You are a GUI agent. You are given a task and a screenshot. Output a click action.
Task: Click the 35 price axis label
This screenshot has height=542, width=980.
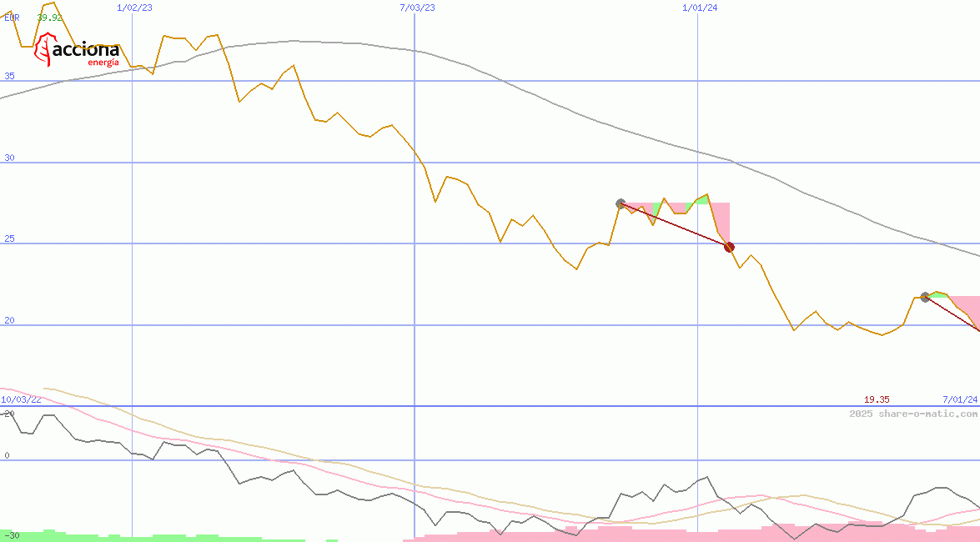pos(9,76)
